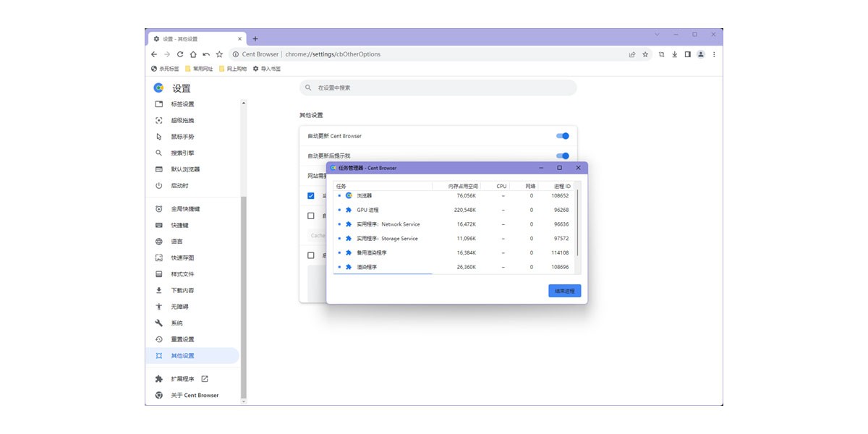Reload the settings page
This screenshot has height=434, width=868.
pyautogui.click(x=180, y=54)
